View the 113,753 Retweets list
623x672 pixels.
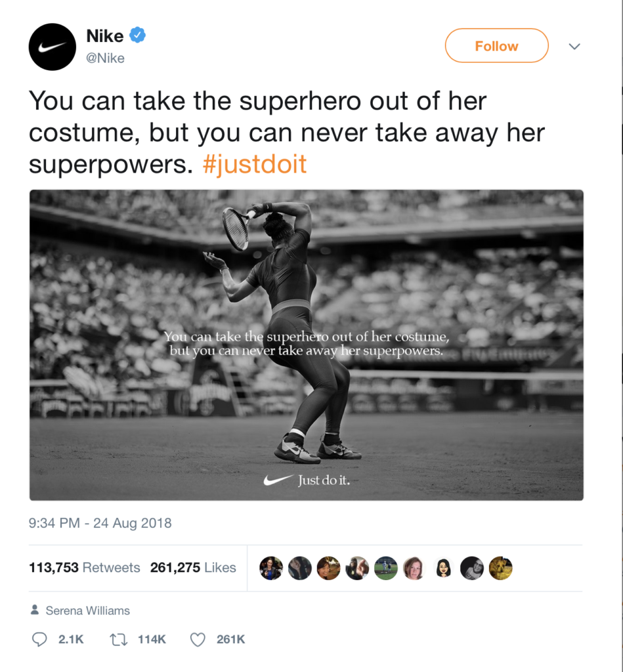pyautogui.click(x=84, y=568)
